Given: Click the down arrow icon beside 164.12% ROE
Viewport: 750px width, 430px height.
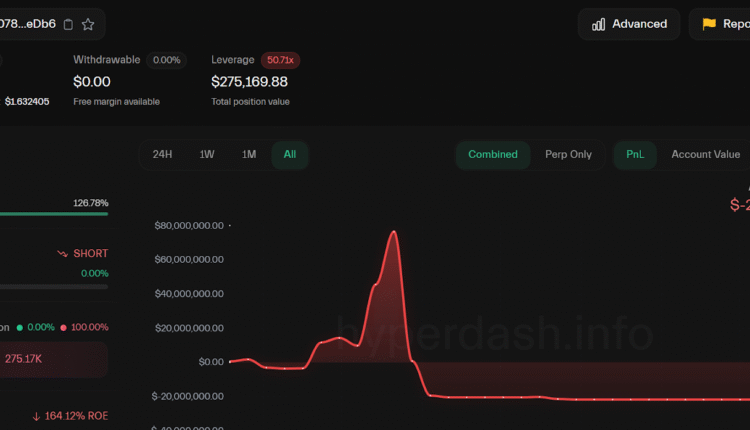Looking at the screenshot, I should (37, 416).
